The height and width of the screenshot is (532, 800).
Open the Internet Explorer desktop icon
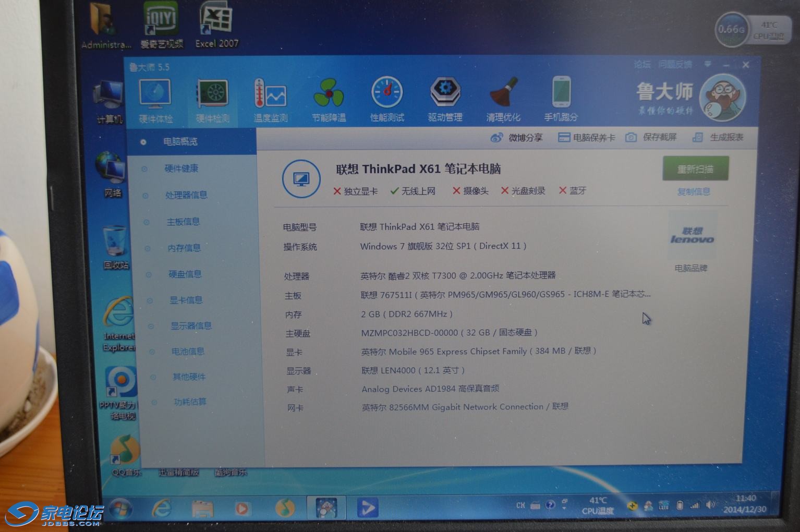point(119,323)
